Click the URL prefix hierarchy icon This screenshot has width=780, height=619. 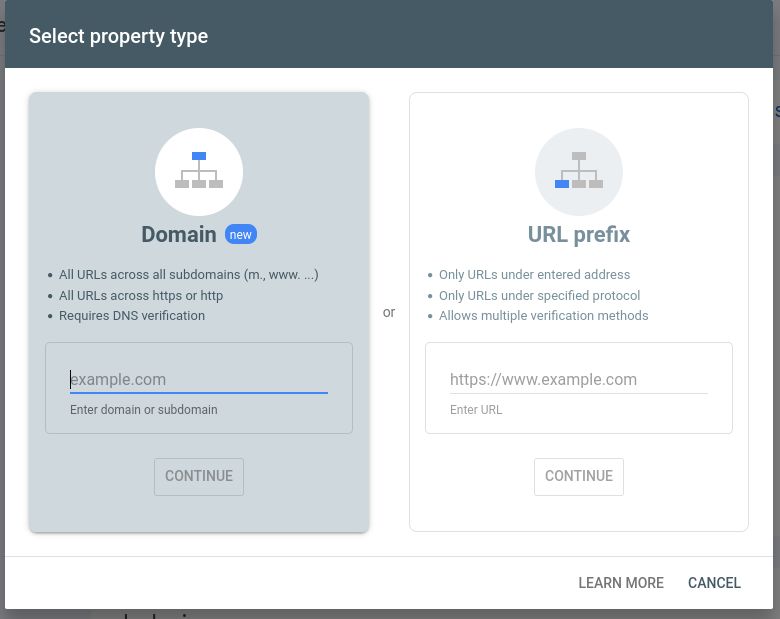tap(579, 171)
